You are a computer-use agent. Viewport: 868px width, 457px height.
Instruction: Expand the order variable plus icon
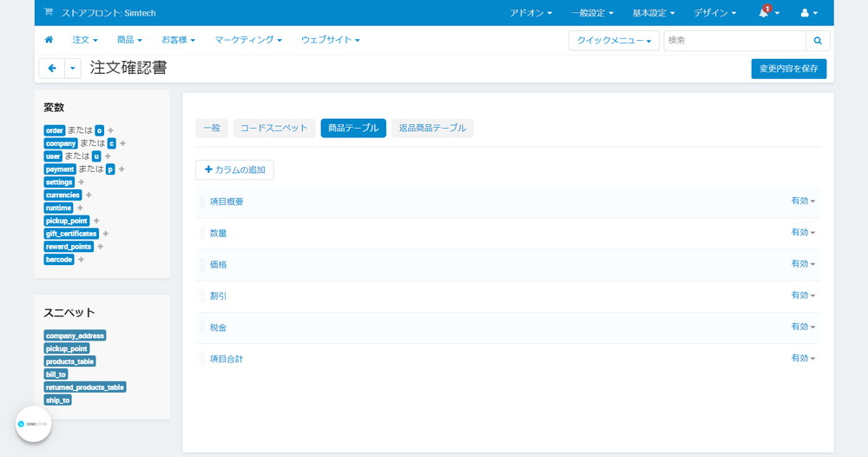[x=111, y=130]
